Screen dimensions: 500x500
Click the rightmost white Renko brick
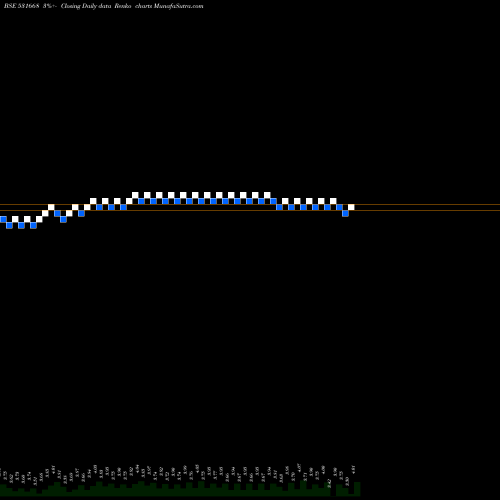[351, 207]
